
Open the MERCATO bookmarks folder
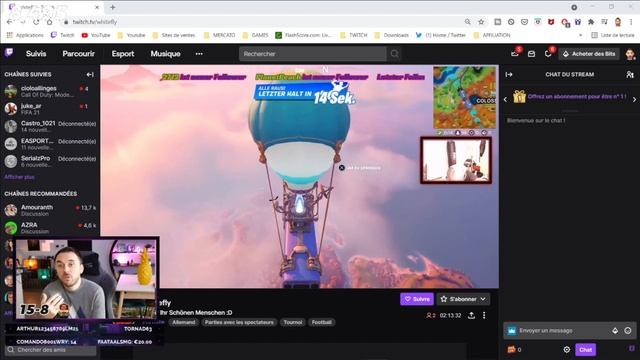[219, 36]
